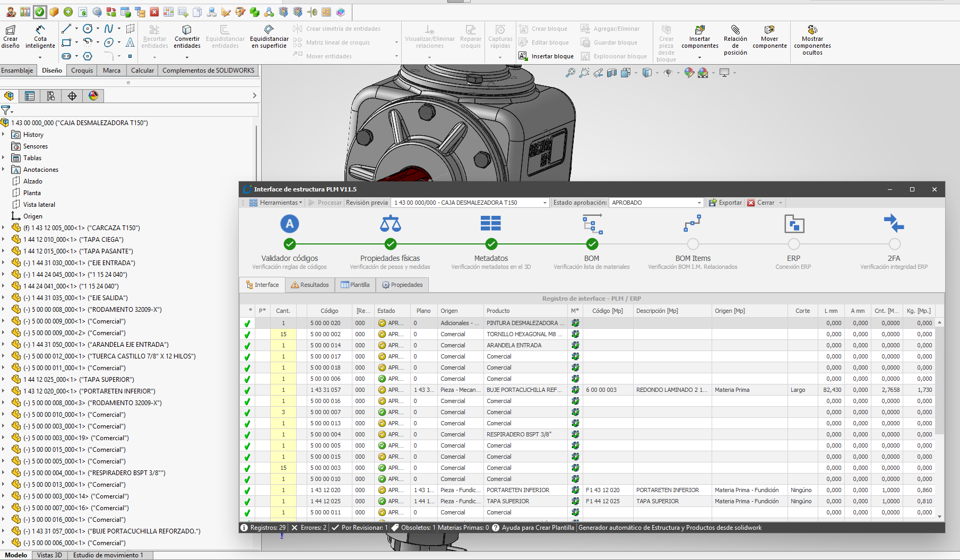This screenshot has width=960, height=560.
Task: Click the feature tree filter input field
Action: click(135, 110)
